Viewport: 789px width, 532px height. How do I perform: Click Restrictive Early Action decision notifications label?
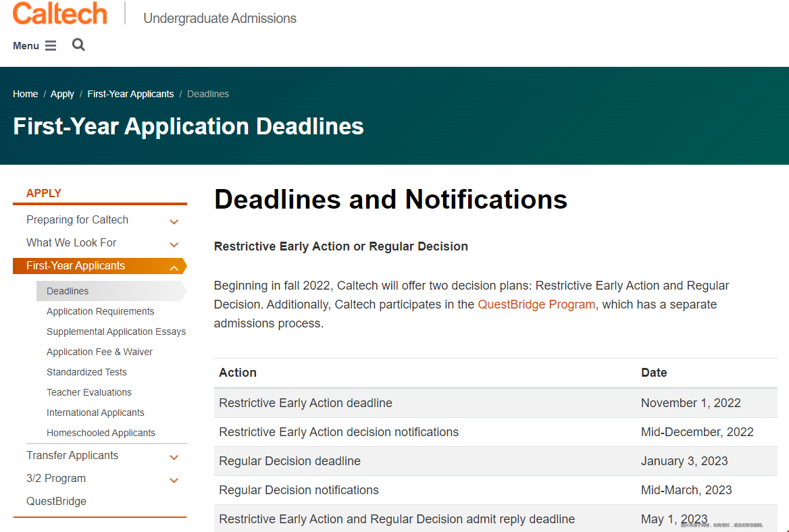pyautogui.click(x=338, y=432)
